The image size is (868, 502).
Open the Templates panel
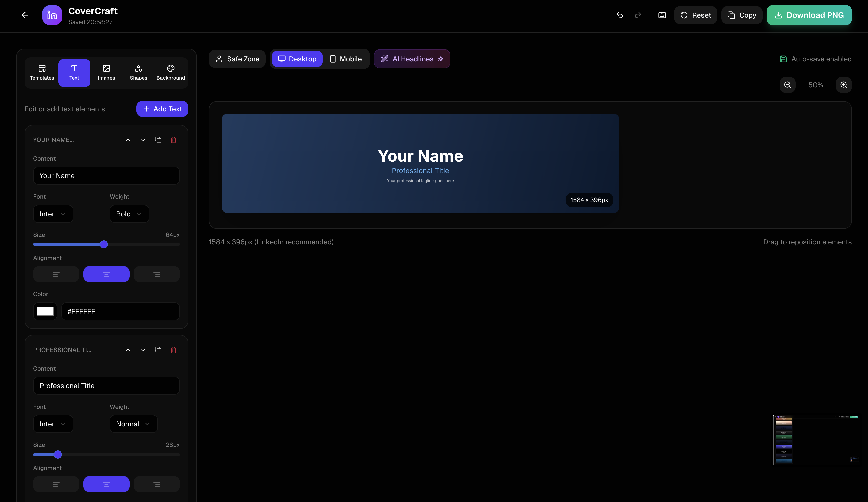[x=42, y=72]
